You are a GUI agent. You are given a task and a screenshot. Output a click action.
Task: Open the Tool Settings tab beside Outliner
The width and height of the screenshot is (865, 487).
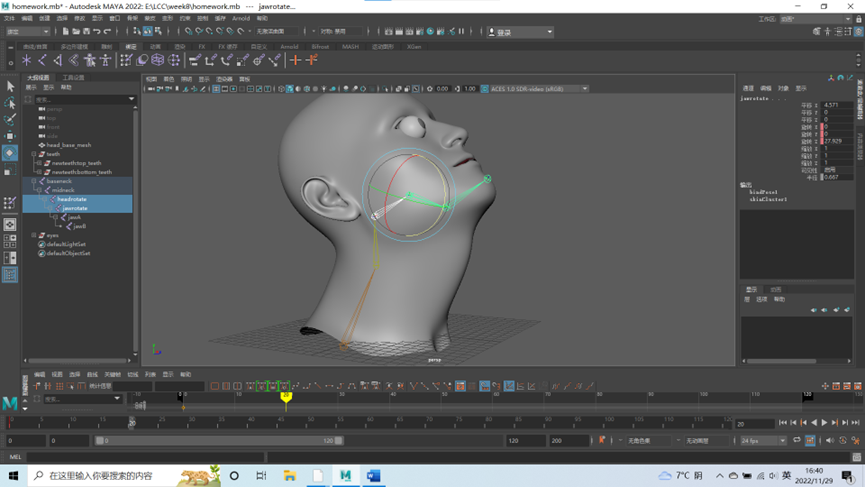73,78
